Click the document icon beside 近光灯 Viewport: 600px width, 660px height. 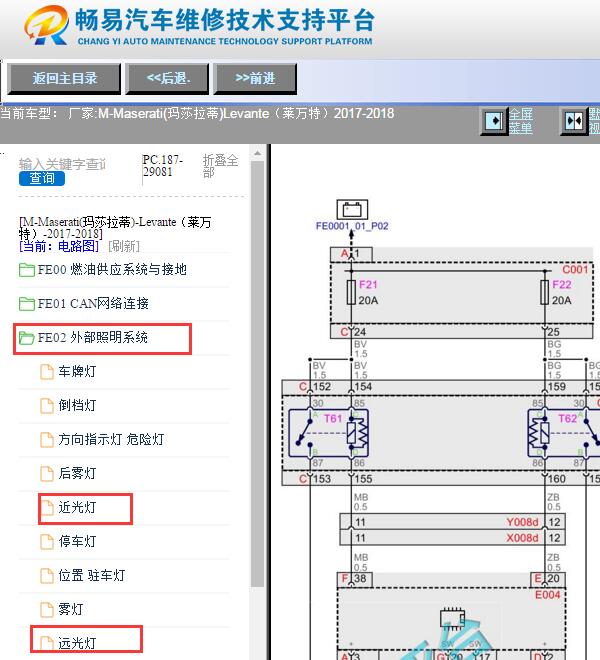click(47, 508)
